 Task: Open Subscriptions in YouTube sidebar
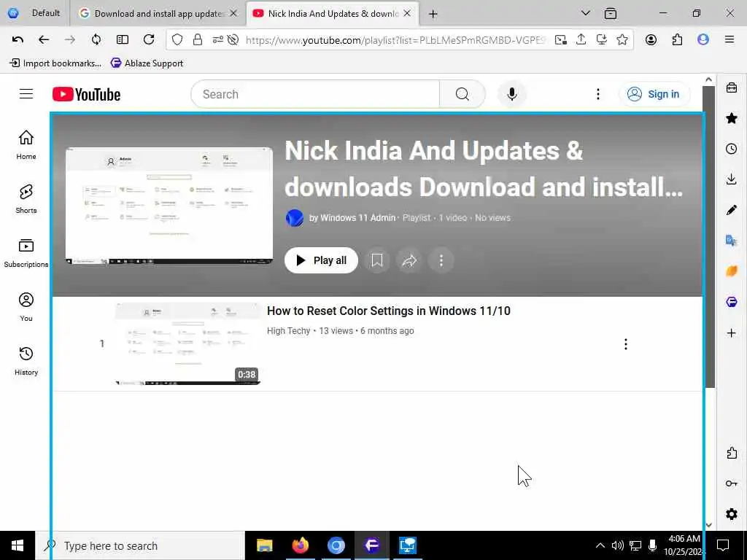(26, 253)
